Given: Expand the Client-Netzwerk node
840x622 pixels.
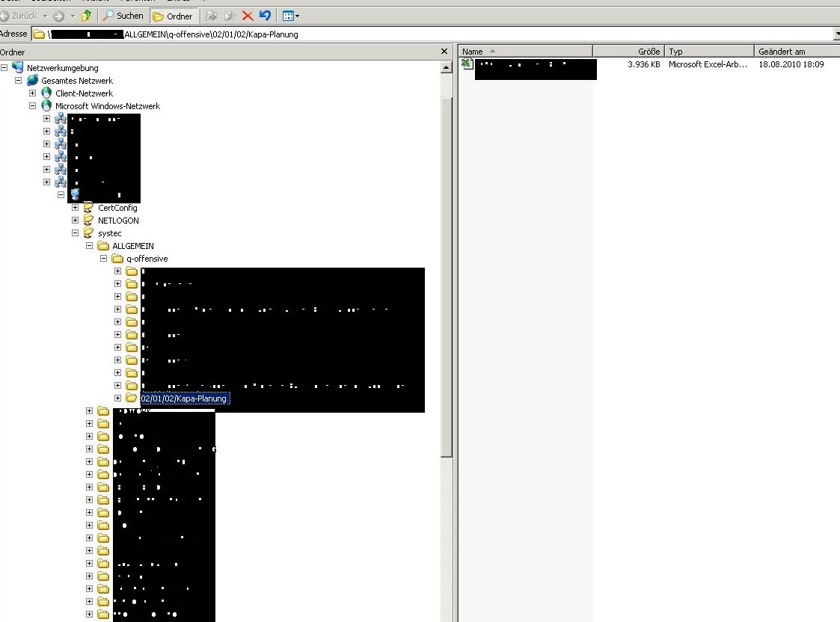Looking at the screenshot, I should (33, 93).
